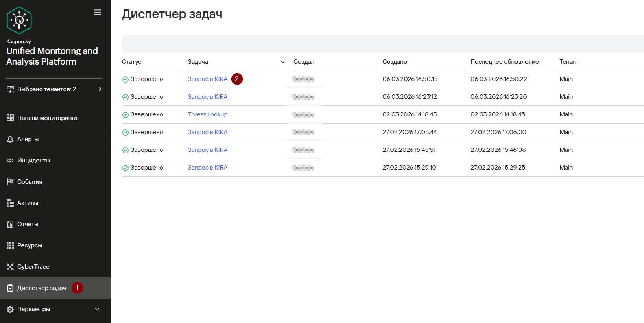Click completed status icon for 27.02.2026 15:29:10 task
This screenshot has width=644, height=323.
tap(125, 168)
